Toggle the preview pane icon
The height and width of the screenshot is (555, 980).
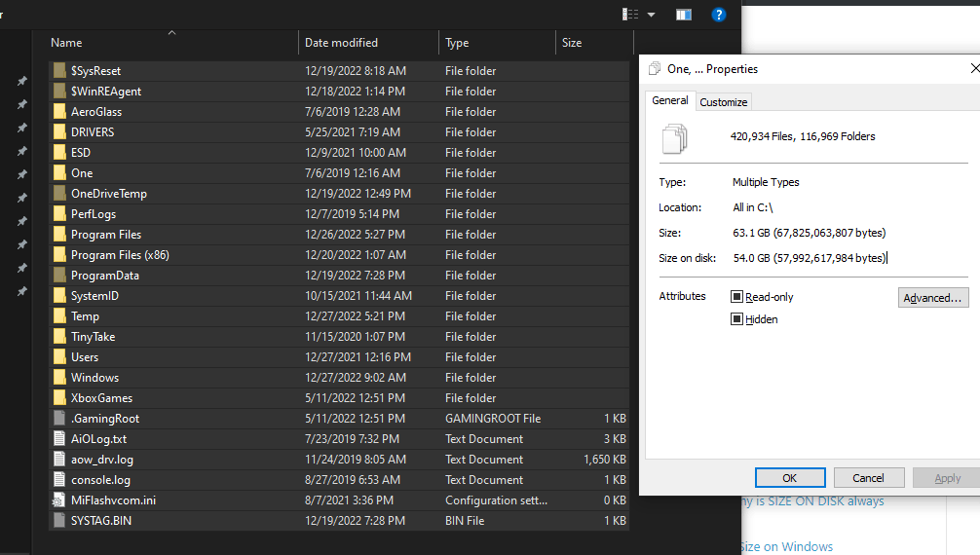684,15
